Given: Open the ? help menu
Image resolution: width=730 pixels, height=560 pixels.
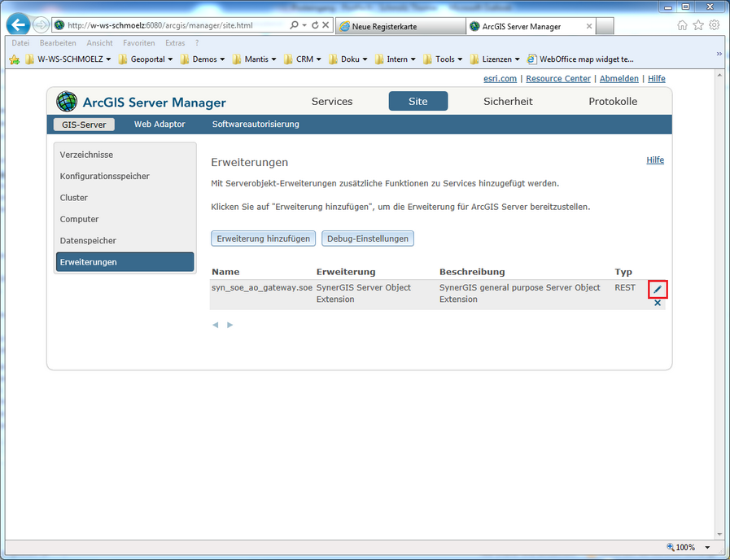Looking at the screenshot, I should click(x=197, y=43).
